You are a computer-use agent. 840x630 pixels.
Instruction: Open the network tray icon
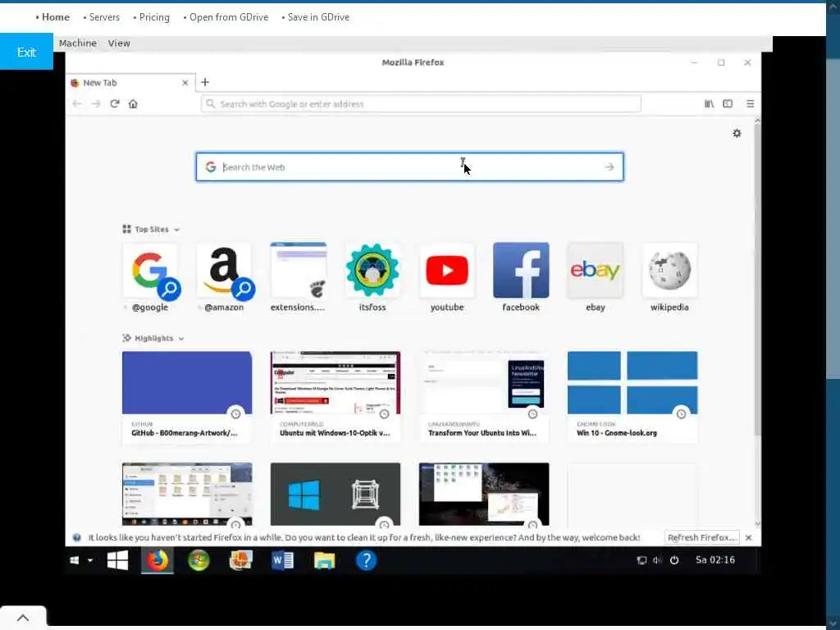[641, 560]
